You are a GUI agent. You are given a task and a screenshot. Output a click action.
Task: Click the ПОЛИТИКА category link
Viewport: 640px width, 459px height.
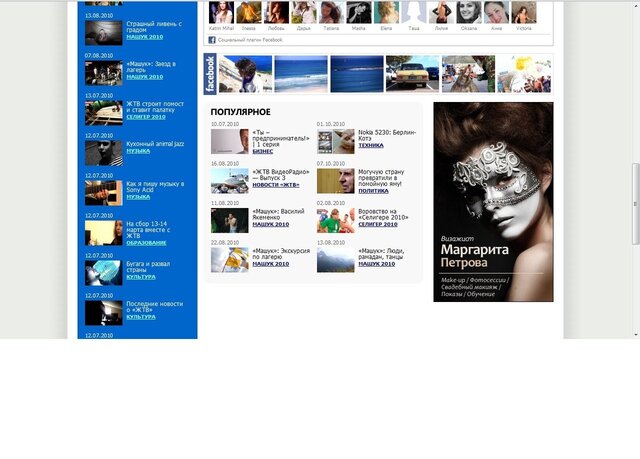click(x=373, y=191)
